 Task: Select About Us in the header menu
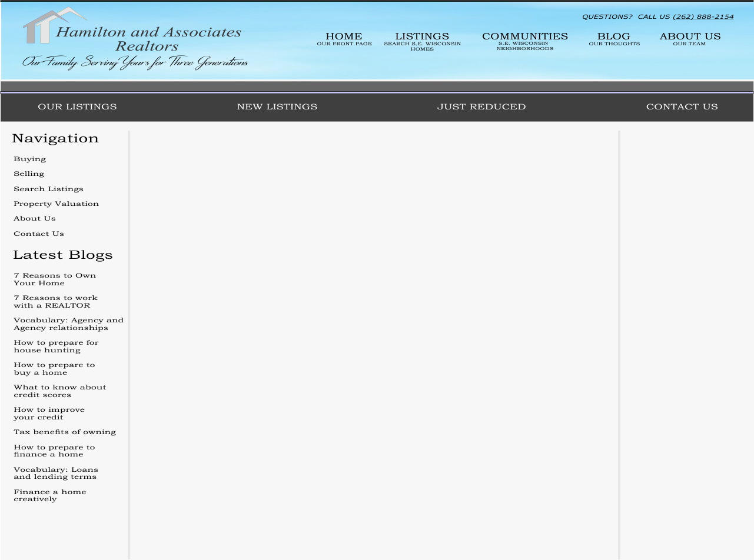[689, 38]
